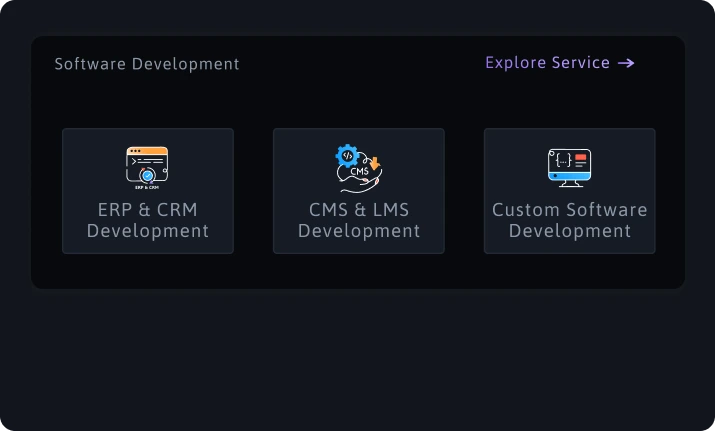
Task: Click the blue checkmark badge in ERP icon
Action: pyautogui.click(x=147, y=175)
